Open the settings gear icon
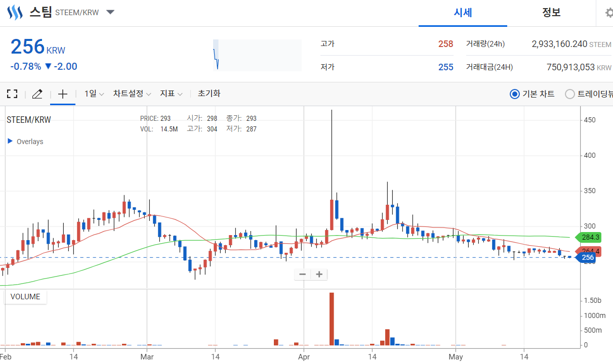The height and width of the screenshot is (364, 613). coord(609,13)
